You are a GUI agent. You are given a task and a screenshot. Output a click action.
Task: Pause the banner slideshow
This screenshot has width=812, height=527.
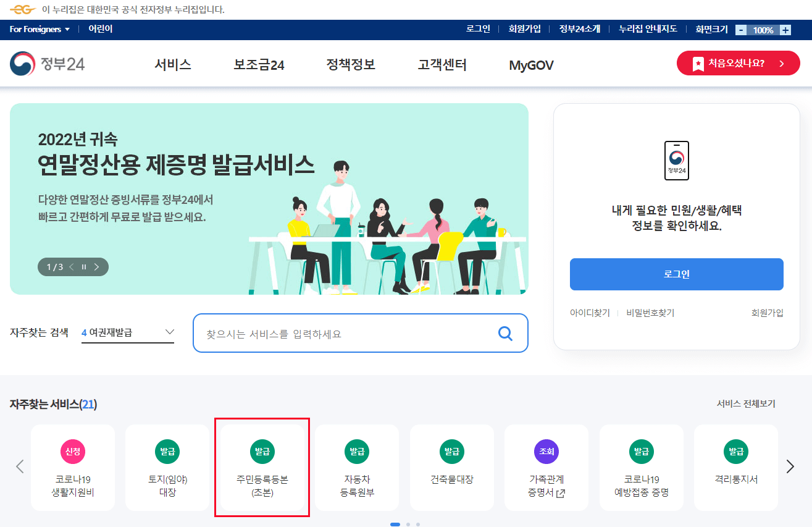[x=84, y=267]
